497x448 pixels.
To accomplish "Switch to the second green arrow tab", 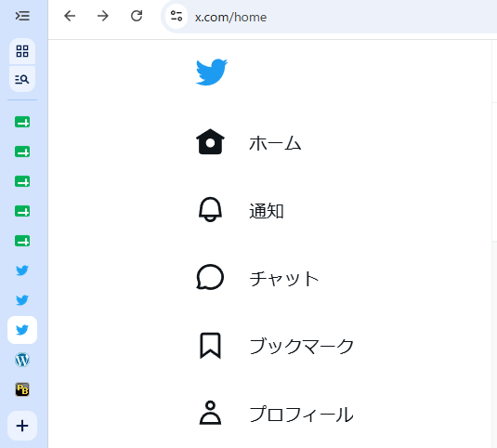I will click(22, 152).
